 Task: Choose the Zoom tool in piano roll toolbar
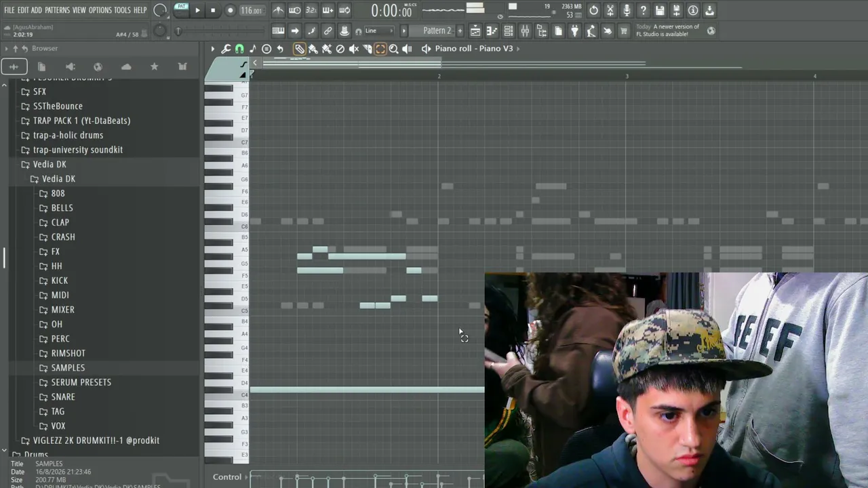(393, 49)
